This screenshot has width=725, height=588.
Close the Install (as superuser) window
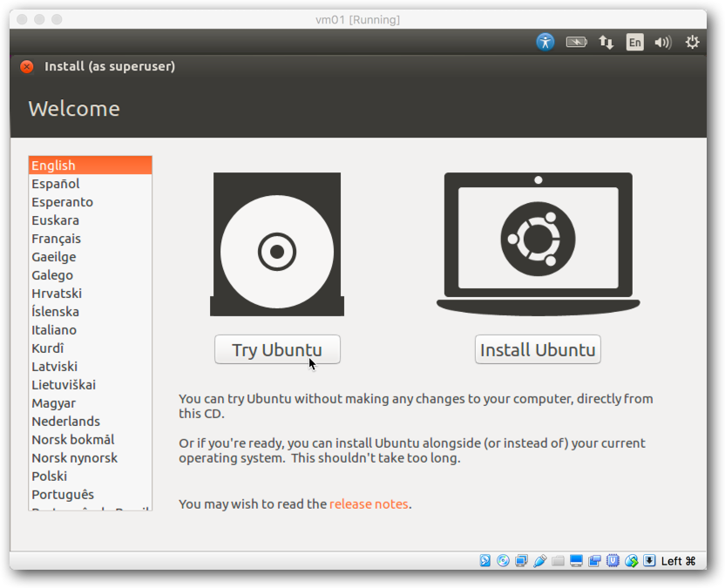tap(27, 66)
